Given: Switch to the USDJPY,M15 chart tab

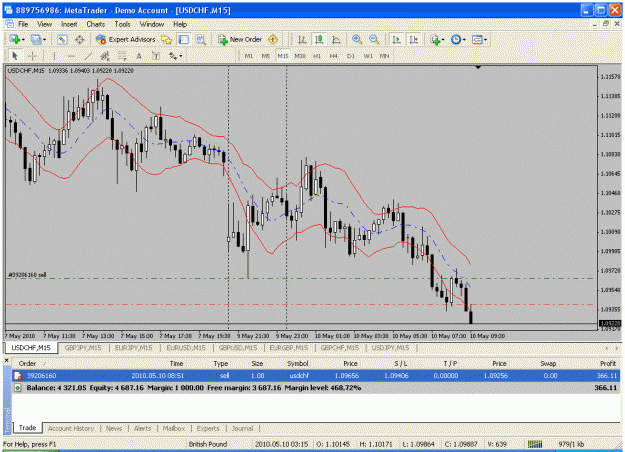Looking at the screenshot, I should (x=390, y=348).
